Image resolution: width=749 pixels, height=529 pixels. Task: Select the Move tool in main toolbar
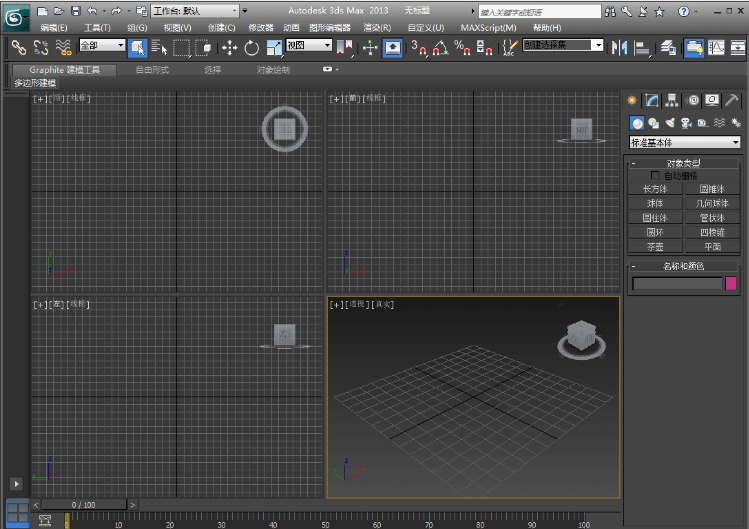pyautogui.click(x=229, y=47)
